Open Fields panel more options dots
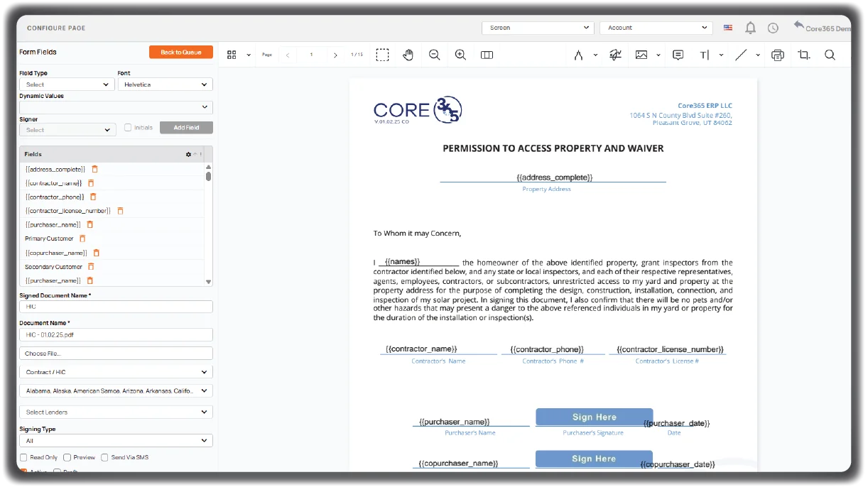 coord(200,154)
